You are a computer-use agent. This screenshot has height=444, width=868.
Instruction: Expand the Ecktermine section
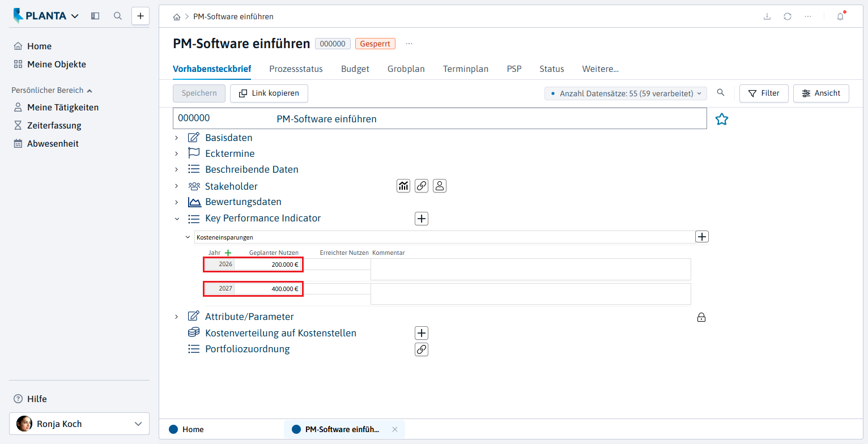[x=177, y=153]
